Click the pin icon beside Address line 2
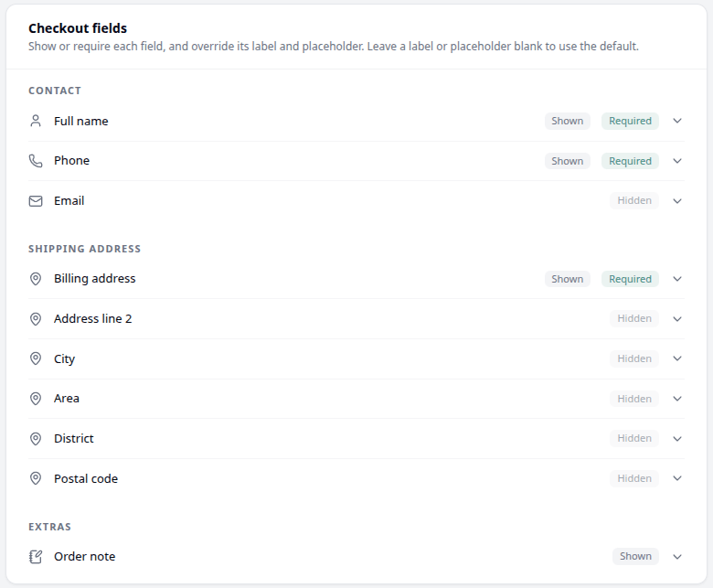Viewport: 713px width, 588px height. click(x=36, y=319)
